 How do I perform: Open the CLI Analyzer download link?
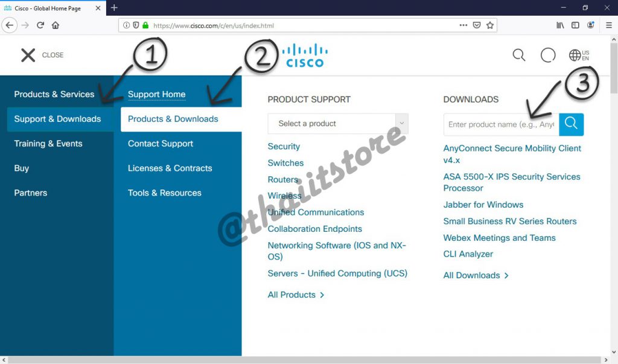pos(468,254)
